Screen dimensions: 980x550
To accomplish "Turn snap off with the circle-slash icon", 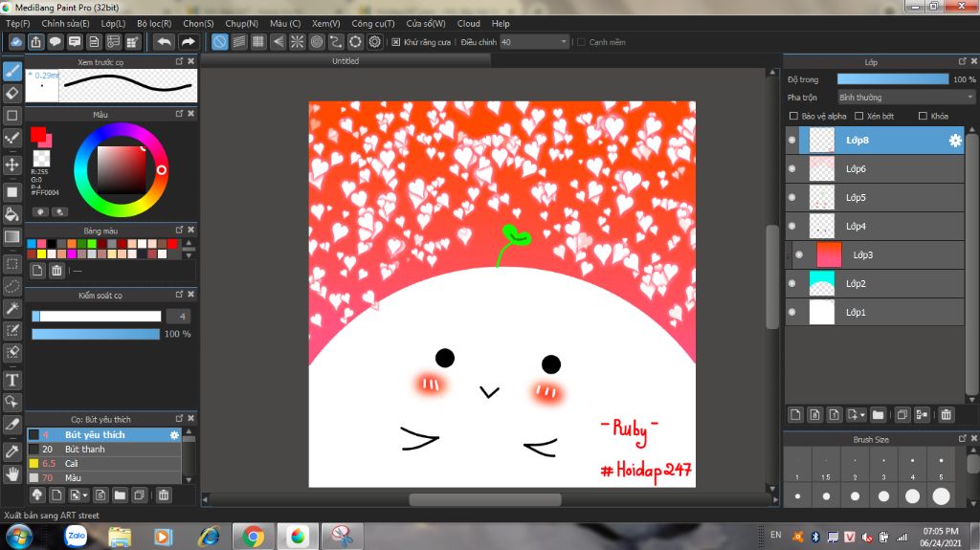I will pos(219,42).
